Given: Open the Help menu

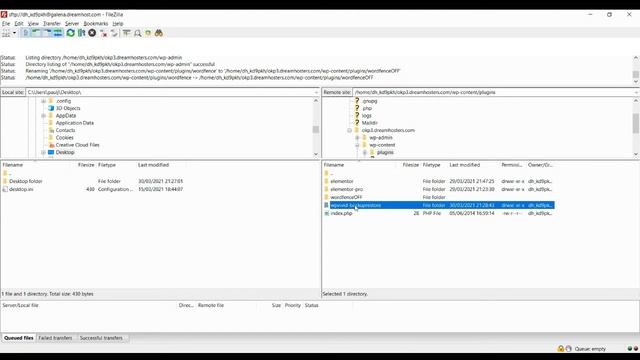Looking at the screenshot, I should [118, 24].
